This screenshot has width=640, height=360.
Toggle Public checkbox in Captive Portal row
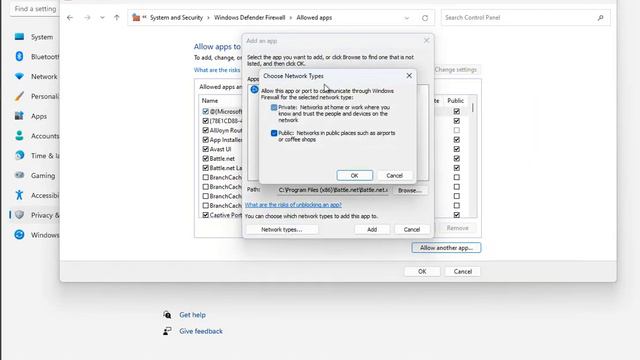(x=456, y=215)
